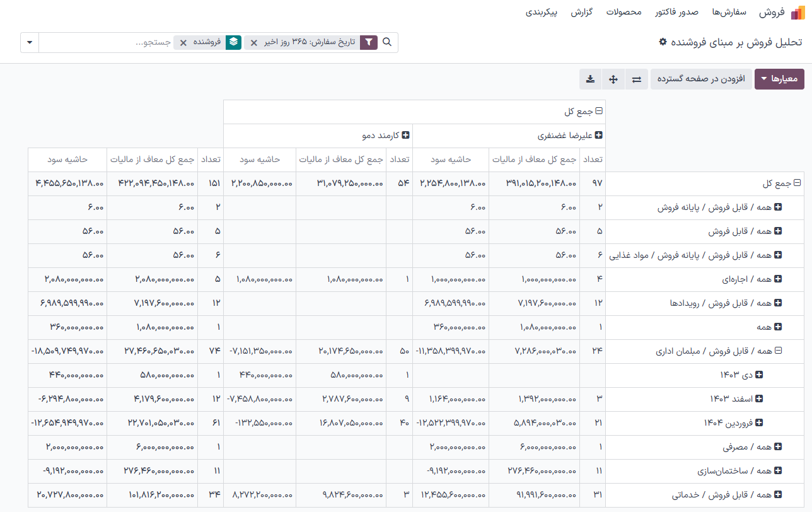Collapse the جمع کل column header

[x=599, y=111]
